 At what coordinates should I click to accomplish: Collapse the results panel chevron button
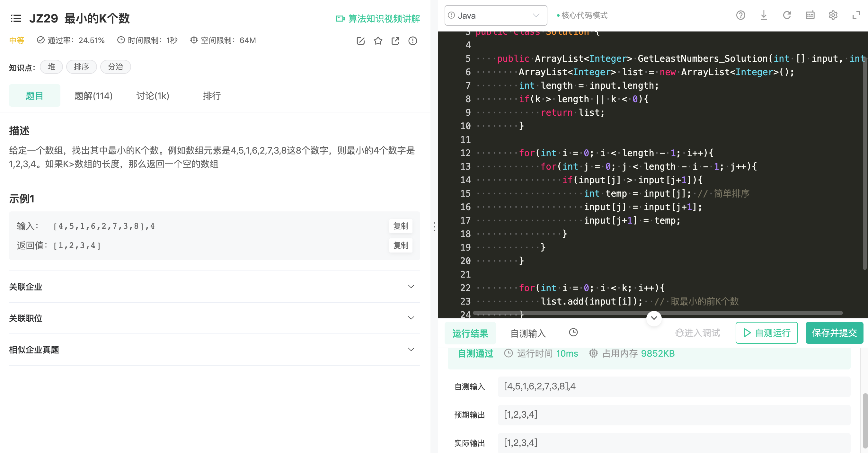[654, 318]
